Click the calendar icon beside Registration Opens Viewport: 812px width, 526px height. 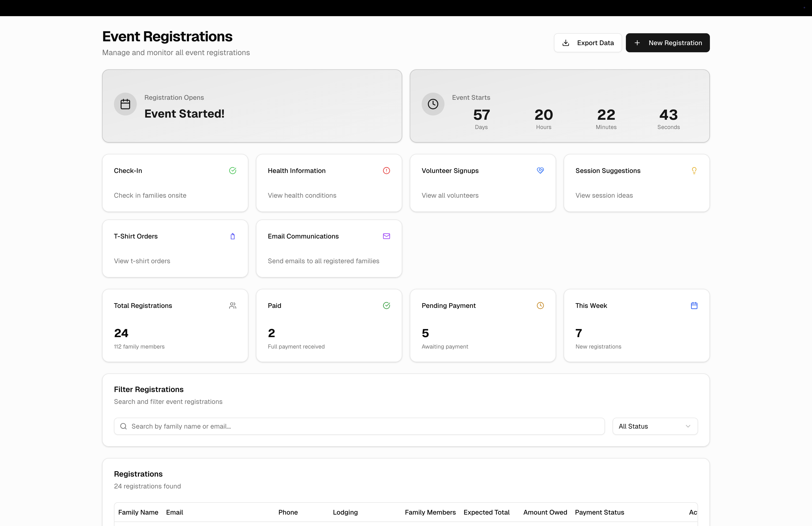pos(125,104)
